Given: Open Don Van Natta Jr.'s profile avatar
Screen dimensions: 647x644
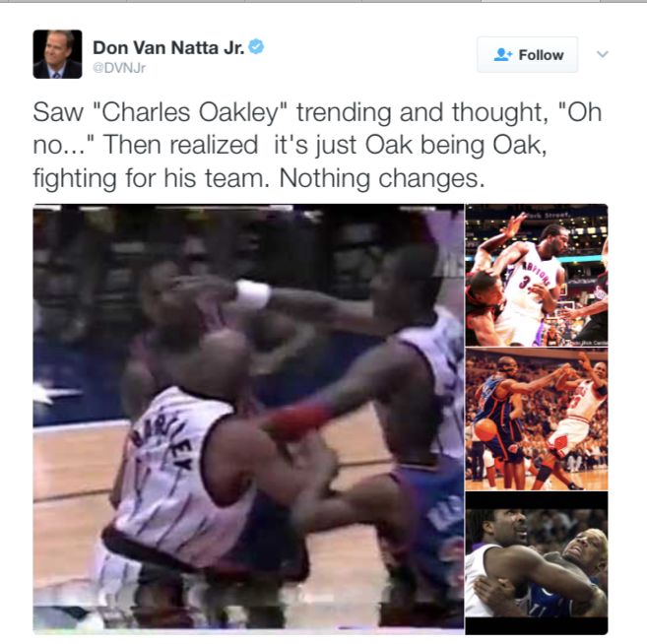Looking at the screenshot, I should tap(57, 54).
